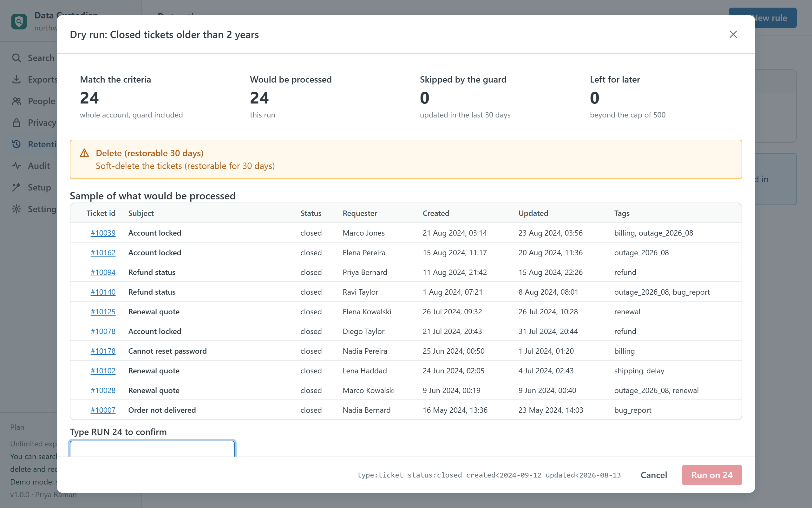Open ticket #10162 link
This screenshot has height=508, width=812.
[103, 253]
